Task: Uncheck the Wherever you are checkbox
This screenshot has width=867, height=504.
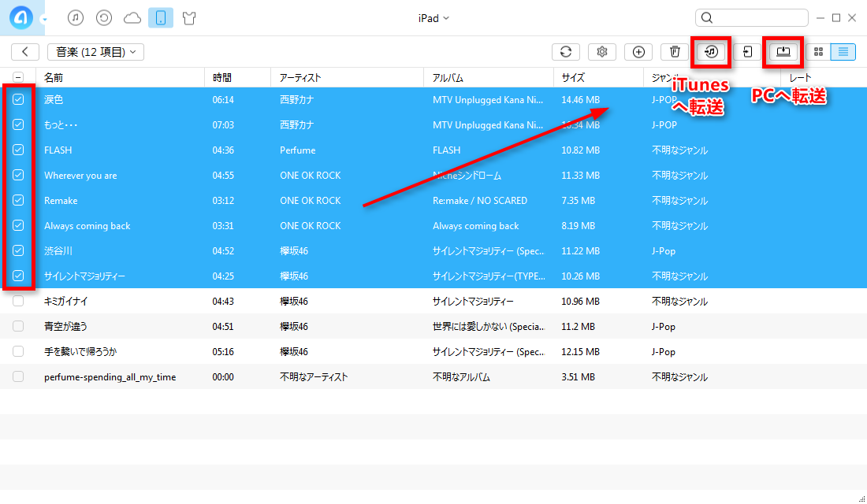Action: click(18, 175)
